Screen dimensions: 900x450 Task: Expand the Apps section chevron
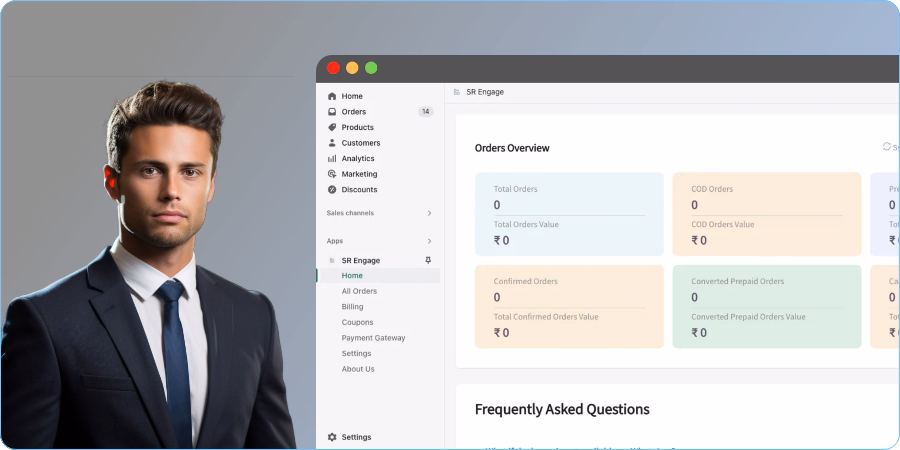(x=429, y=241)
